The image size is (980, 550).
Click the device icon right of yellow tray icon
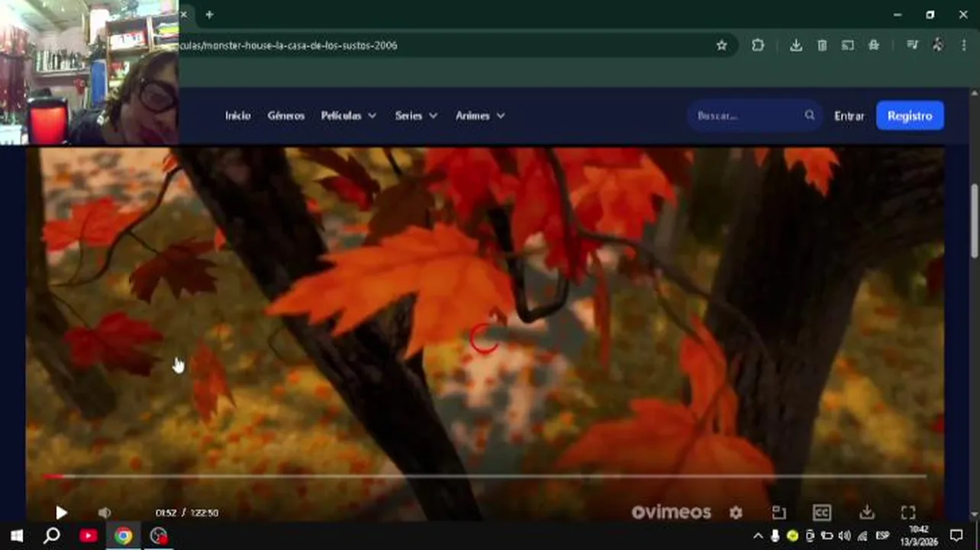tap(810, 535)
